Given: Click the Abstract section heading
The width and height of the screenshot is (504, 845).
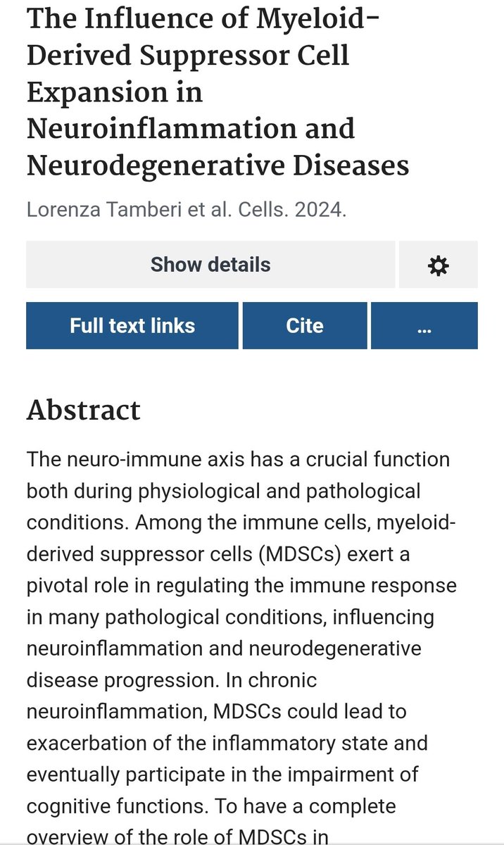Looking at the screenshot, I should [x=83, y=410].
